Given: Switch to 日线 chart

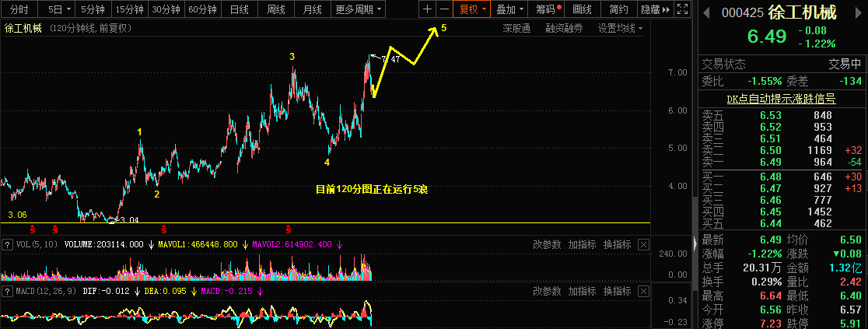Looking at the screenshot, I should click(239, 9).
